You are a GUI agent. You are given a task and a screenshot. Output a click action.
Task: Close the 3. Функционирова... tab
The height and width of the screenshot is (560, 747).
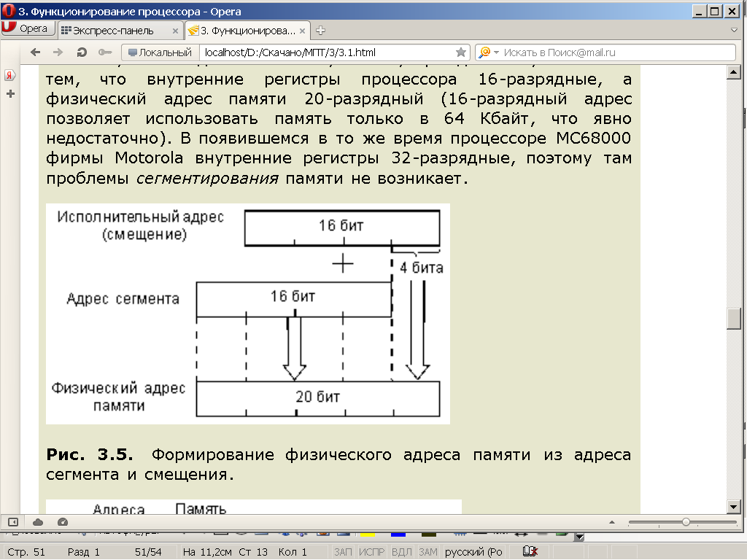pos(302,31)
